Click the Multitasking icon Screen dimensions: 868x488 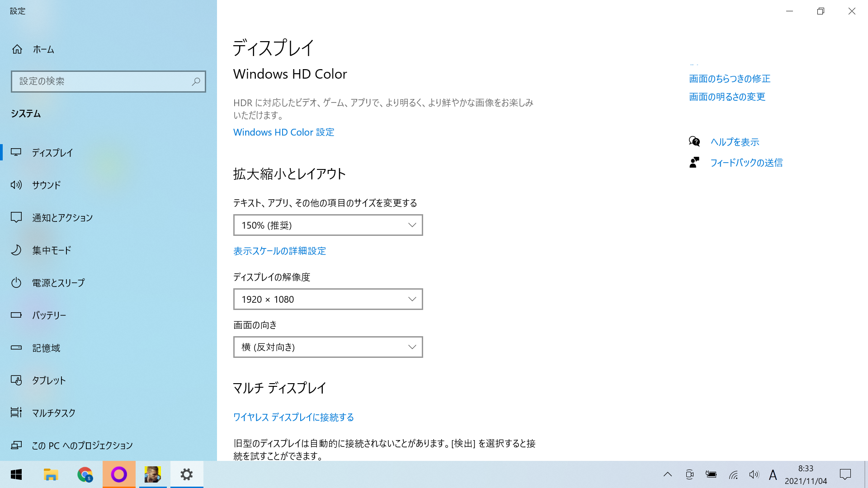pos(16,413)
